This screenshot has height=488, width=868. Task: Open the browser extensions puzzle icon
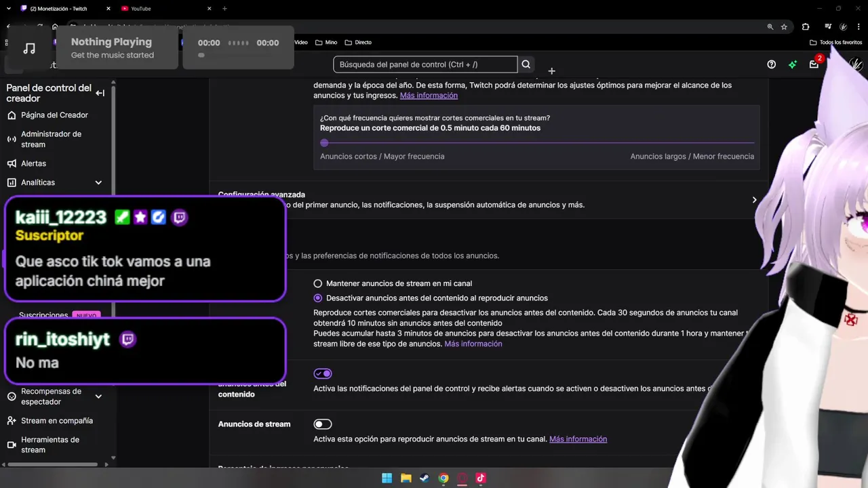click(806, 27)
